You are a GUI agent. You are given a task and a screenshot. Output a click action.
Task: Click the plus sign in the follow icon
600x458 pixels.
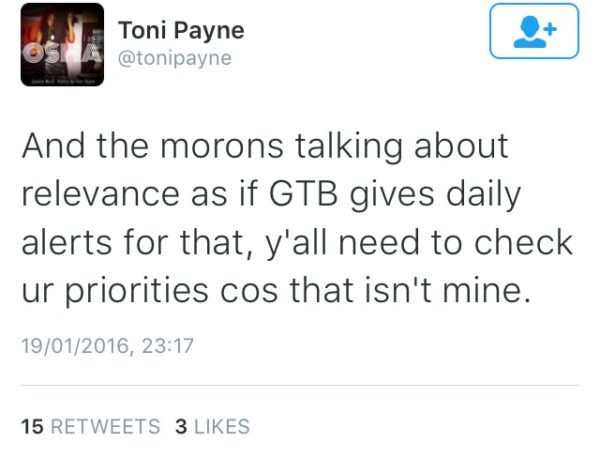tap(551, 29)
